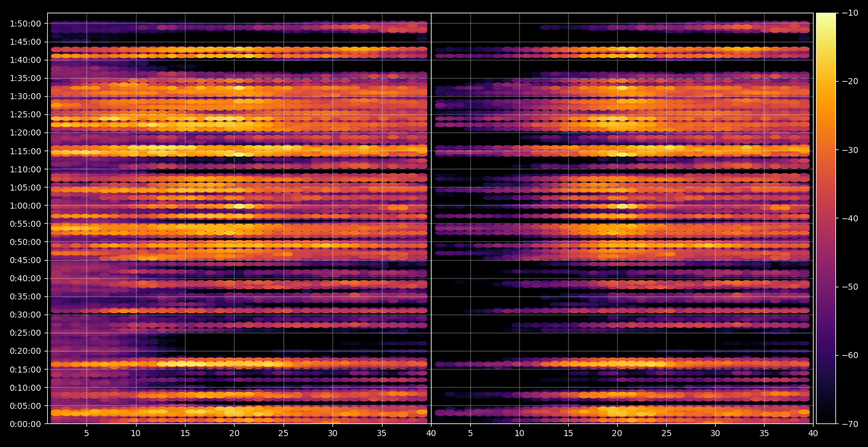Click x-axis tick 5 of the right plot
The width and height of the screenshot is (868, 447).
point(470,434)
